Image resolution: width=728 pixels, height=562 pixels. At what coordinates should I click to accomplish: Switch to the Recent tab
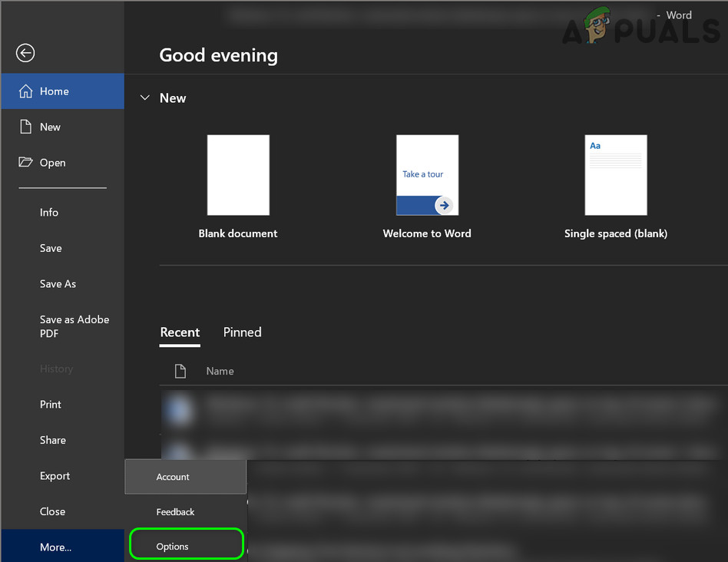(x=180, y=332)
